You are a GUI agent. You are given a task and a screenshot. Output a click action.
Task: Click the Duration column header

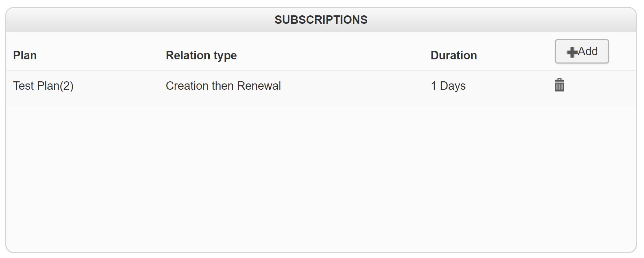pos(454,55)
